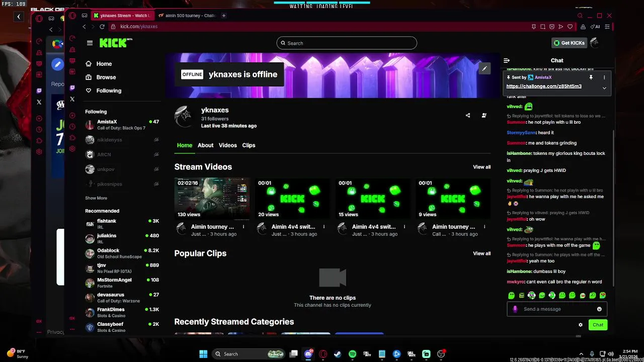Screen dimensions: 644x362
Task: Open the user profile avatar menu
Action: tap(594, 43)
